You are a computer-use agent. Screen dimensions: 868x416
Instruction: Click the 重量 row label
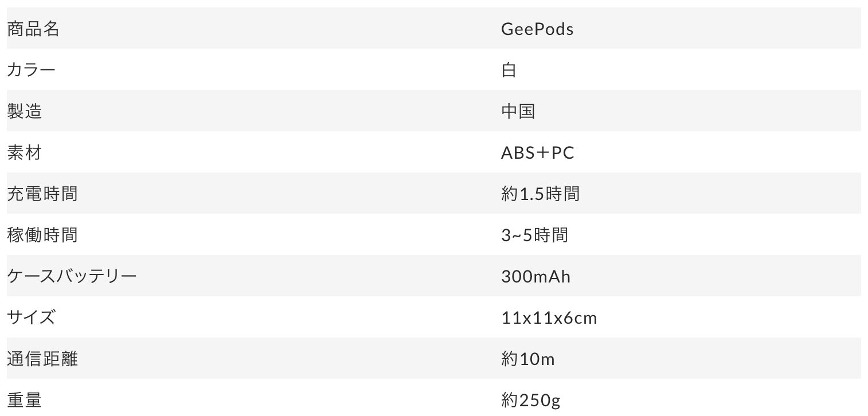[x=24, y=400]
